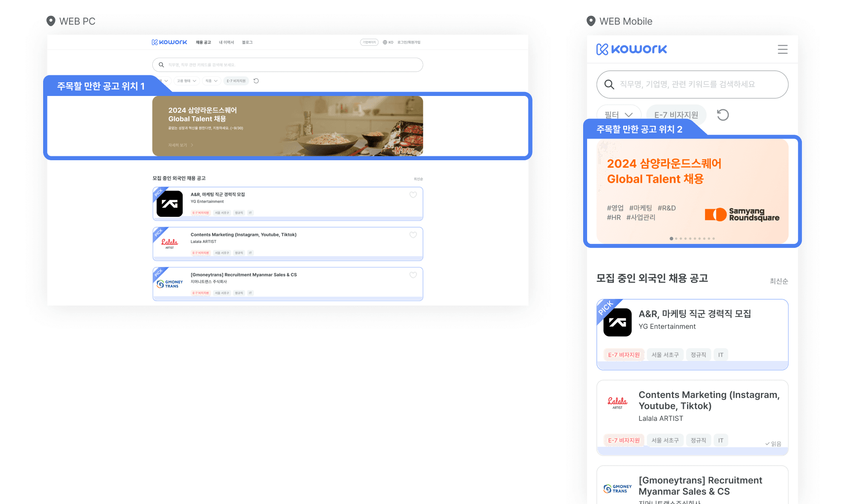This screenshot has height=504, width=845.
Task: Click the search magnifier icon in WEB Mobile
Action: click(609, 84)
